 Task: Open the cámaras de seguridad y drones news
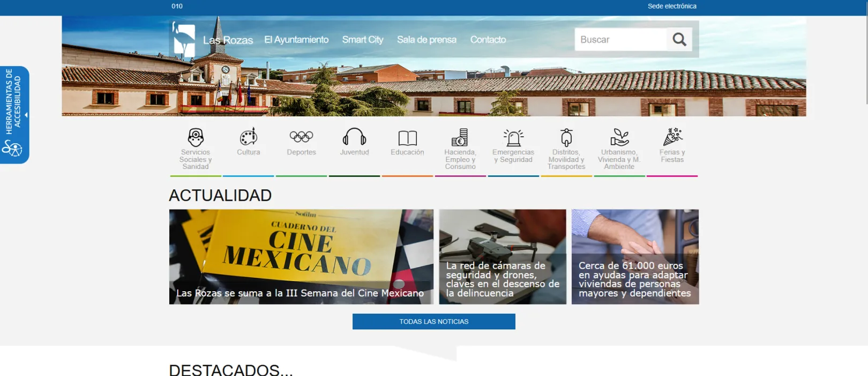(x=503, y=257)
